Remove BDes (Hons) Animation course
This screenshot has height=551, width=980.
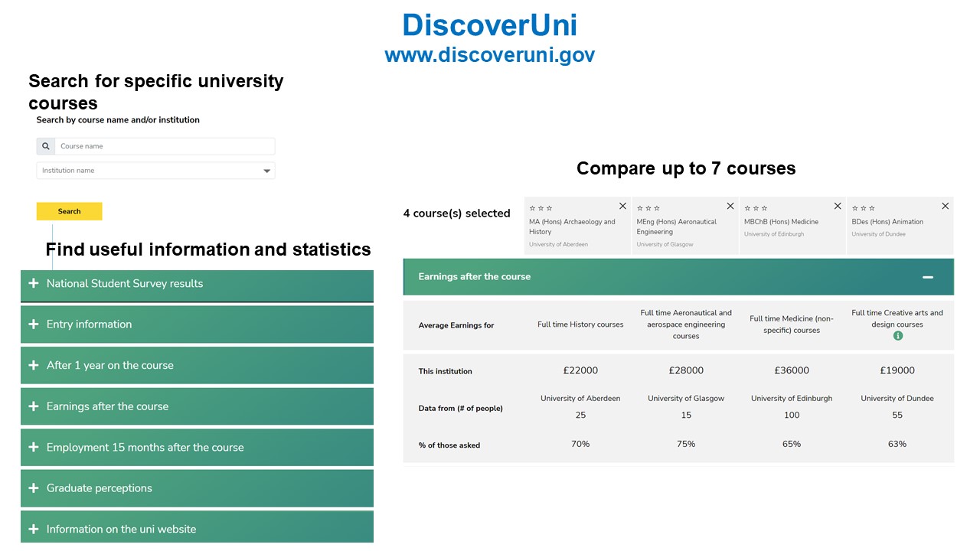[x=946, y=206]
